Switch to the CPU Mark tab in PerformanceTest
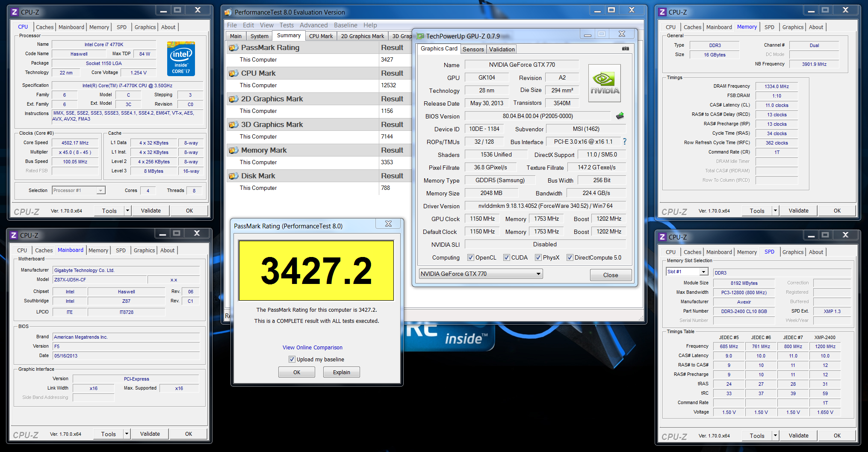This screenshot has width=868, height=452. click(321, 36)
